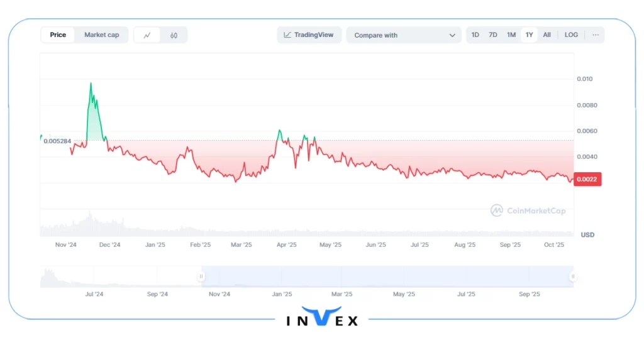Image resolution: width=644 pixels, height=338 pixels.
Task: Select the Market cap tab
Action: click(x=101, y=35)
